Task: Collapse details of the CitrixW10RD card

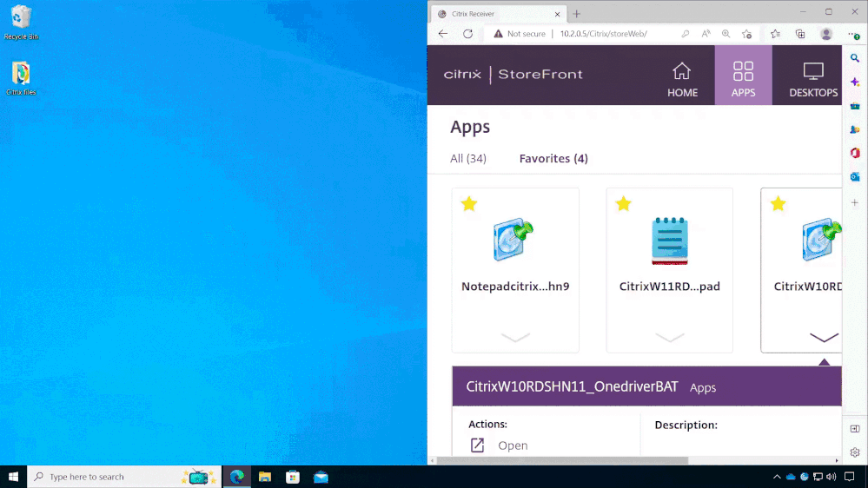Action: (x=824, y=337)
